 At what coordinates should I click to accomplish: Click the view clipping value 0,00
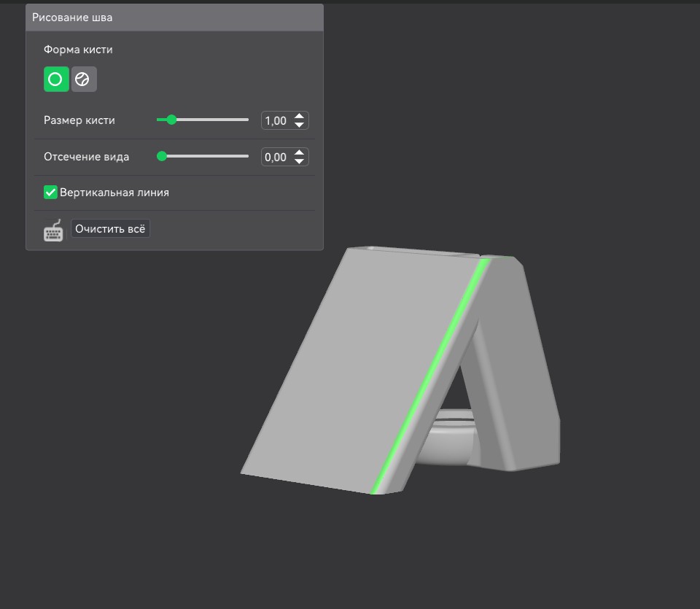(276, 157)
